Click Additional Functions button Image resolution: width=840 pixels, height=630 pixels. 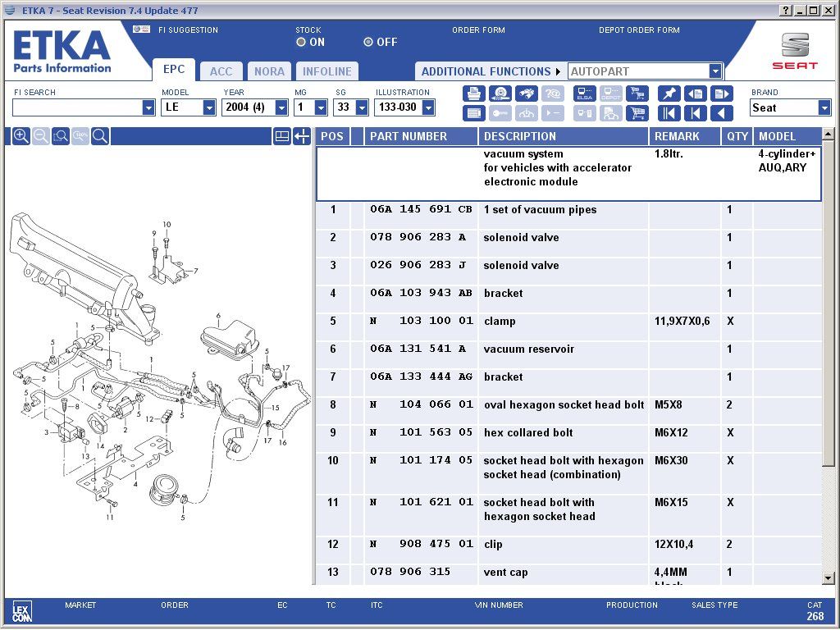491,71
